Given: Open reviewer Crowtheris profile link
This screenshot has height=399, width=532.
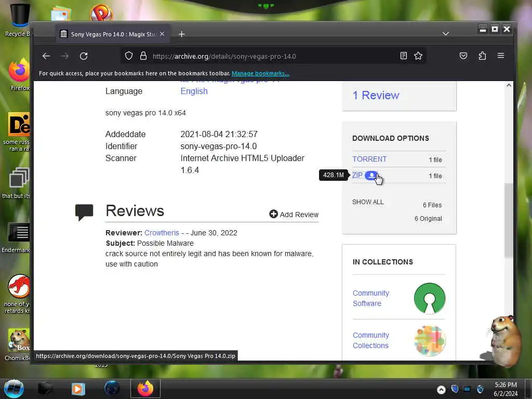Looking at the screenshot, I should coord(162,233).
